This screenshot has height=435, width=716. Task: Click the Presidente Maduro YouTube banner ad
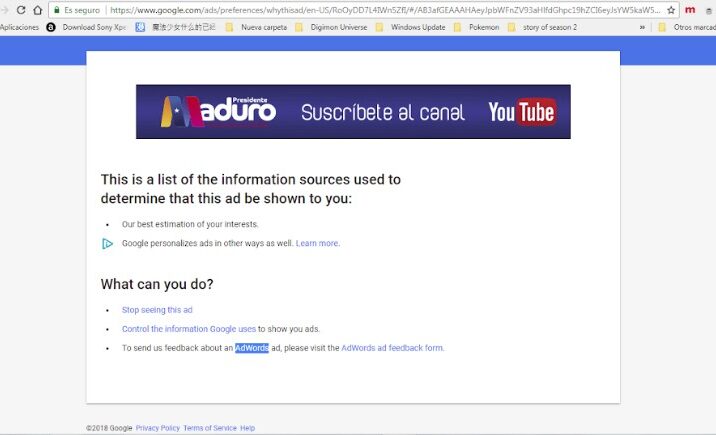pyautogui.click(x=353, y=111)
